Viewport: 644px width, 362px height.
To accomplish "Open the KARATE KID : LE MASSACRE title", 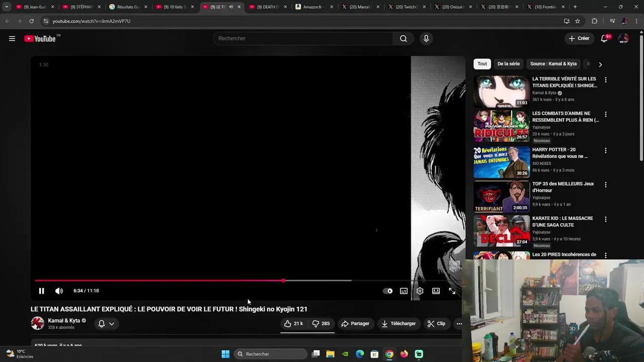I will point(562,222).
